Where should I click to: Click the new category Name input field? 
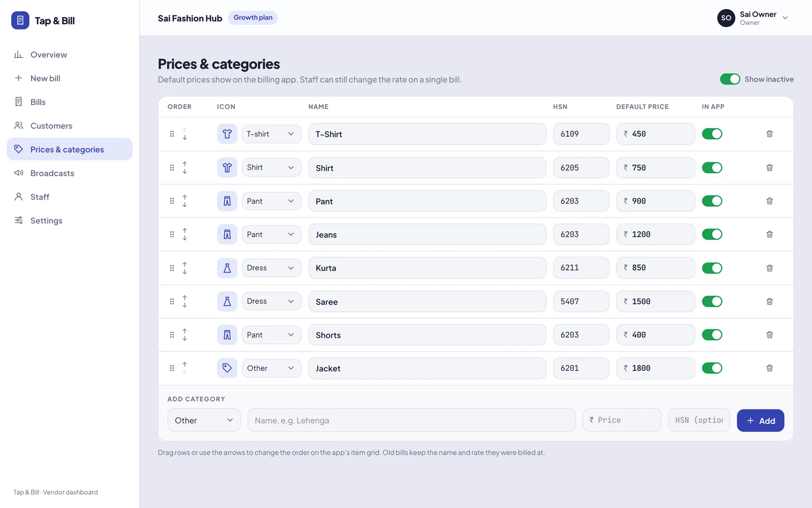click(412, 420)
